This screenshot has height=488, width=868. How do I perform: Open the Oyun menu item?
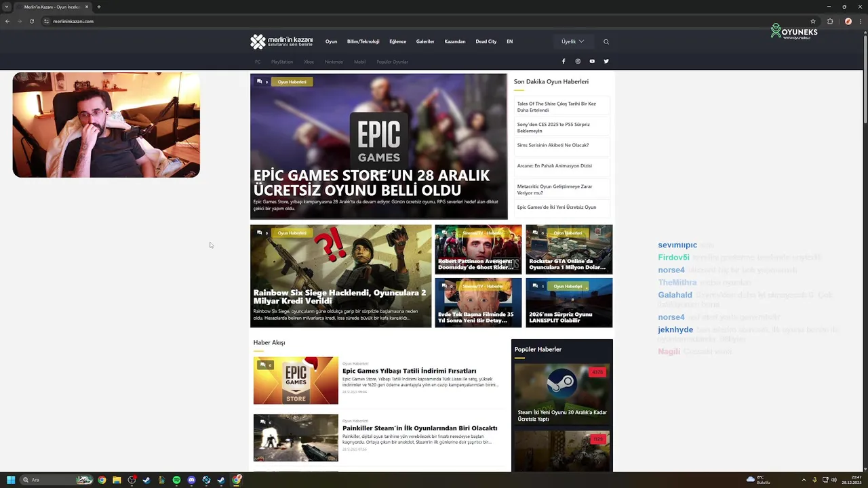point(331,41)
